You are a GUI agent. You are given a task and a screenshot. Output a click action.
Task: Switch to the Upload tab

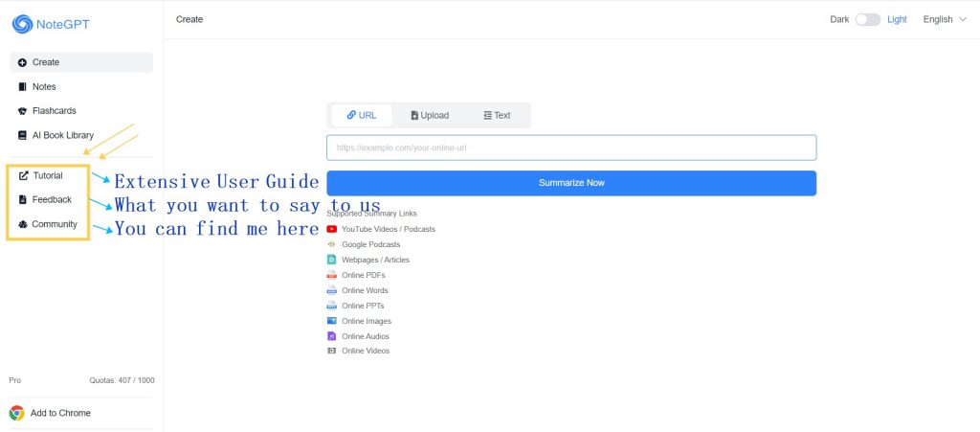[x=430, y=115]
